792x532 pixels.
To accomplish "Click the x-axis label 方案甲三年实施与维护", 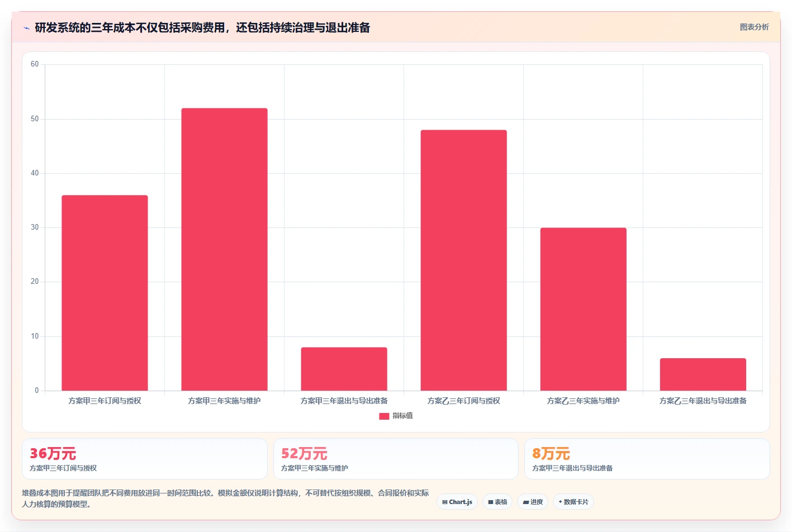I will tap(224, 401).
